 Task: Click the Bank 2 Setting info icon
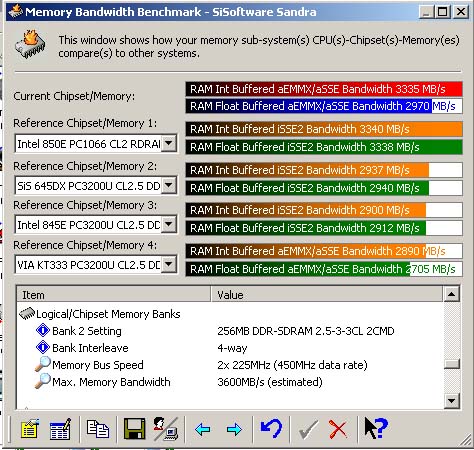pos(43,331)
